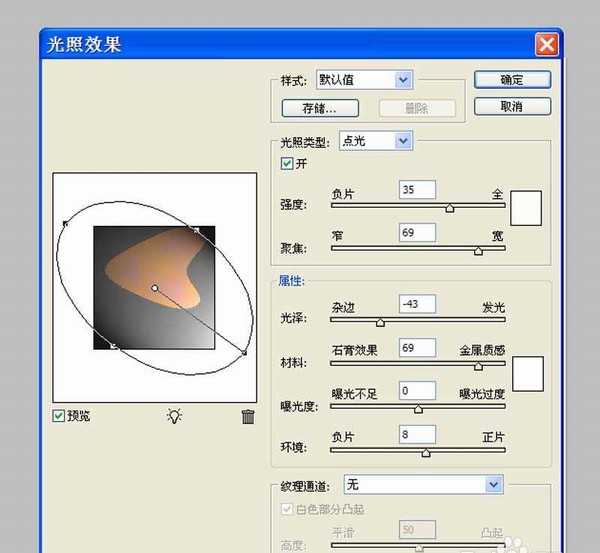Click the 环境 ambience slider handle

tap(426, 453)
